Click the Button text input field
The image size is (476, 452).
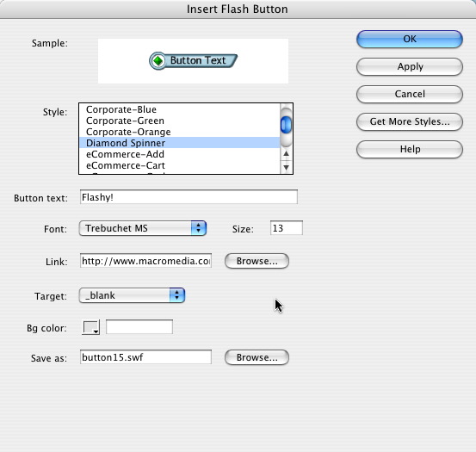tap(189, 197)
